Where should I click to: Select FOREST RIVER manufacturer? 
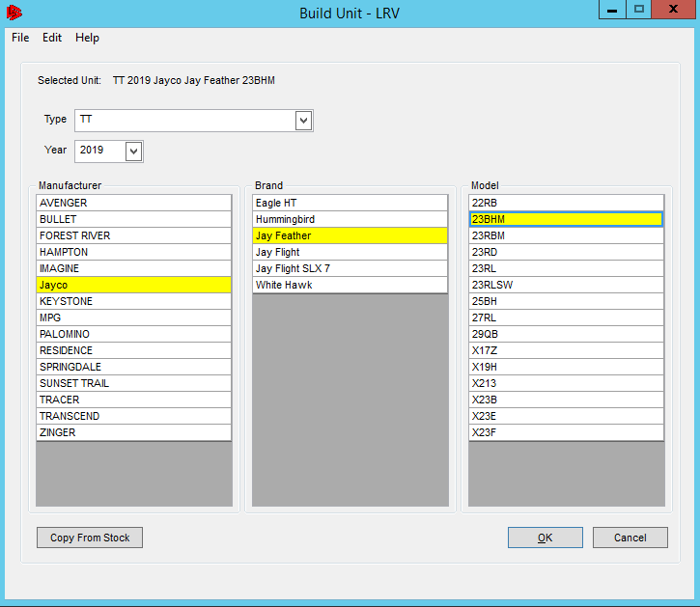pos(133,235)
